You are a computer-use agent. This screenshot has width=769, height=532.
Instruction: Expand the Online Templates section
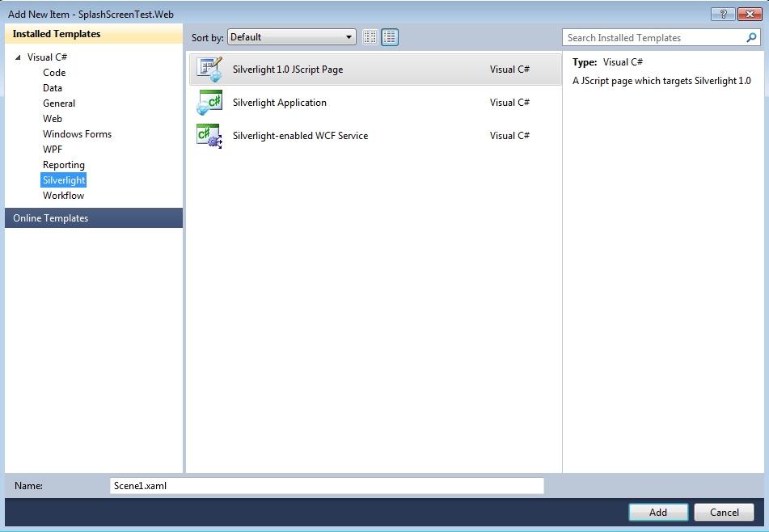[x=51, y=218]
